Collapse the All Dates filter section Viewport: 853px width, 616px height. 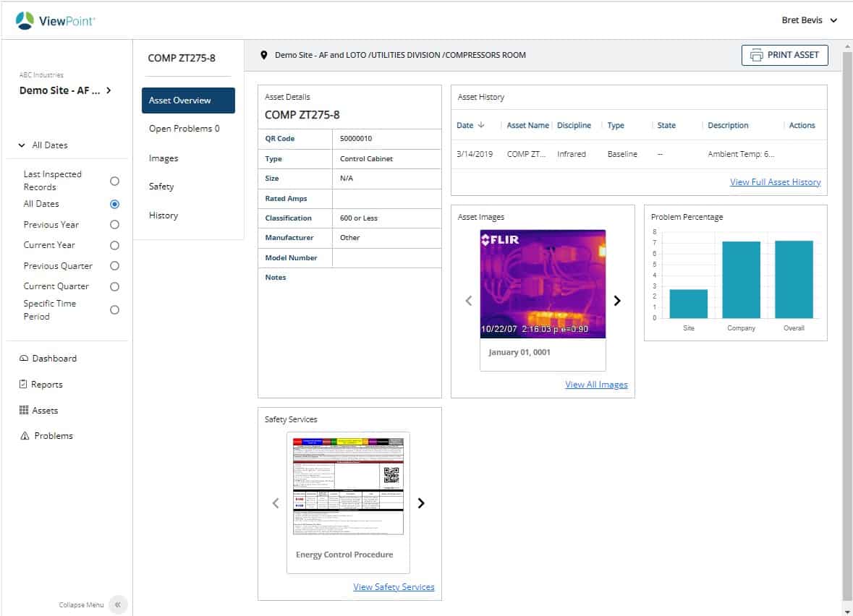(x=22, y=145)
